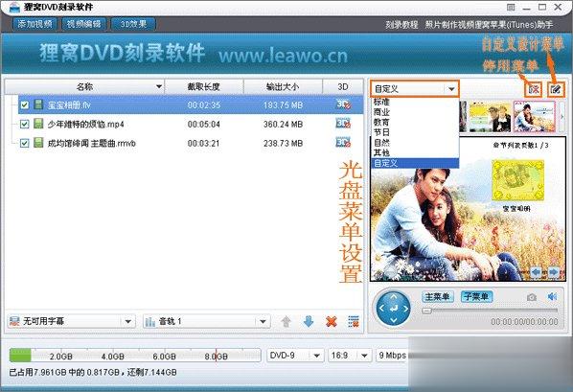Click 3D icon in 少年维特的烦恼.mp4 row

tap(343, 124)
